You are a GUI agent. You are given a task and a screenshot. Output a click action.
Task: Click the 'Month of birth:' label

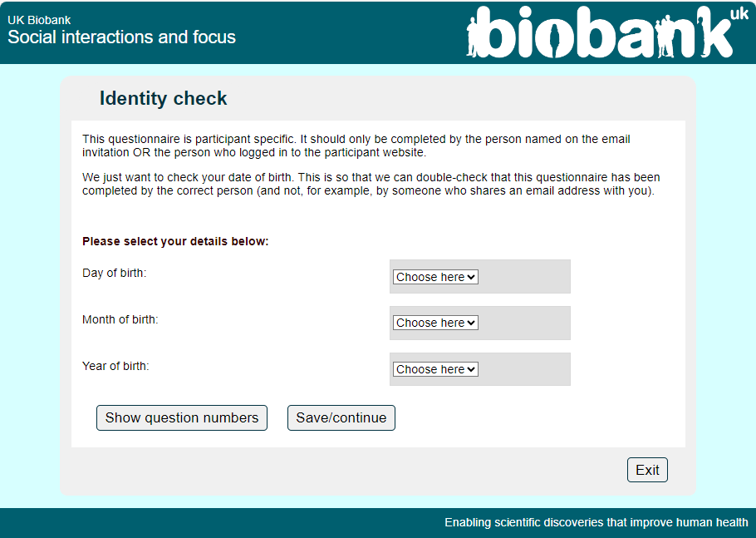(120, 319)
